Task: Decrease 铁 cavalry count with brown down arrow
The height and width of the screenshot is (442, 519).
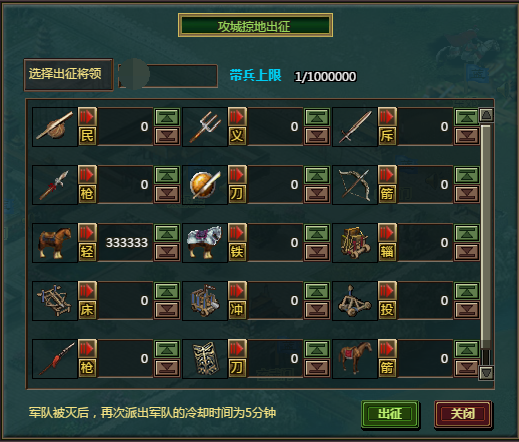Action: click(317, 252)
